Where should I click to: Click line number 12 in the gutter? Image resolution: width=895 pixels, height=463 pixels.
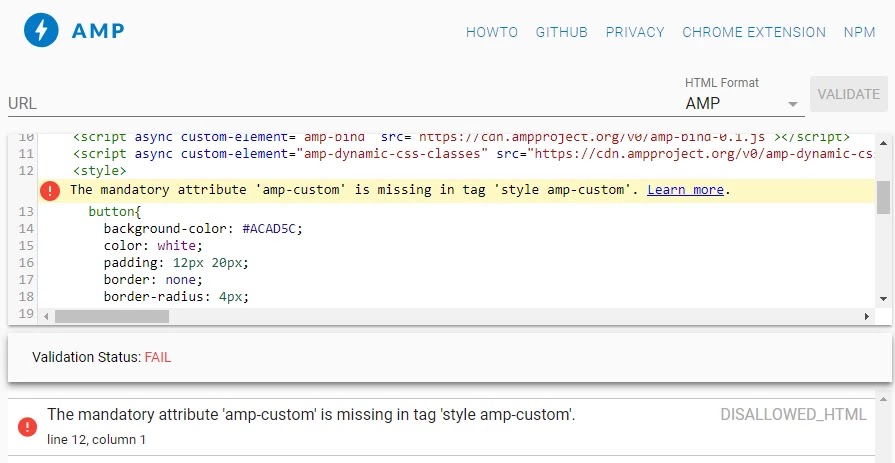coord(26,171)
